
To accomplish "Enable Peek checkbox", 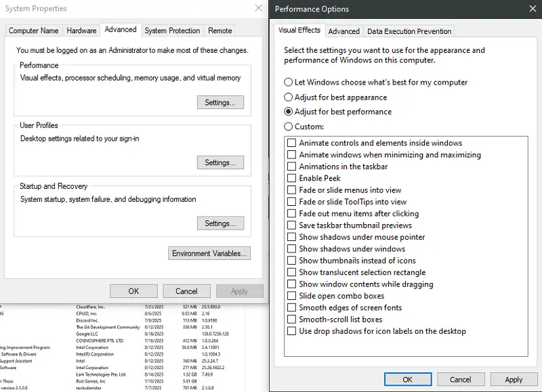I will tap(292, 179).
